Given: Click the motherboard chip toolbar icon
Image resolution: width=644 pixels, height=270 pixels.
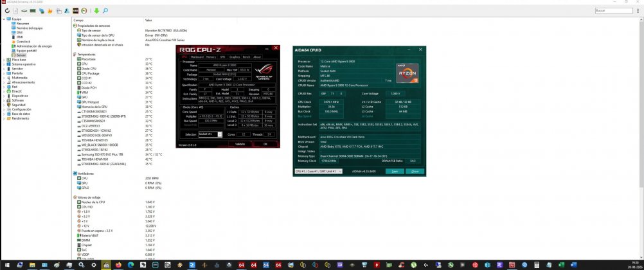Looking at the screenshot, I should click(x=24, y=11).
